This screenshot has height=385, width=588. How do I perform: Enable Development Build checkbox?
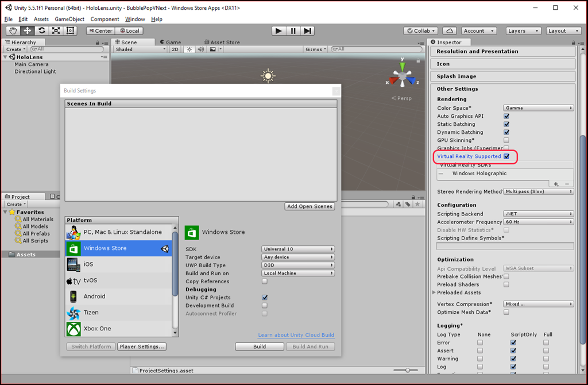tap(265, 306)
